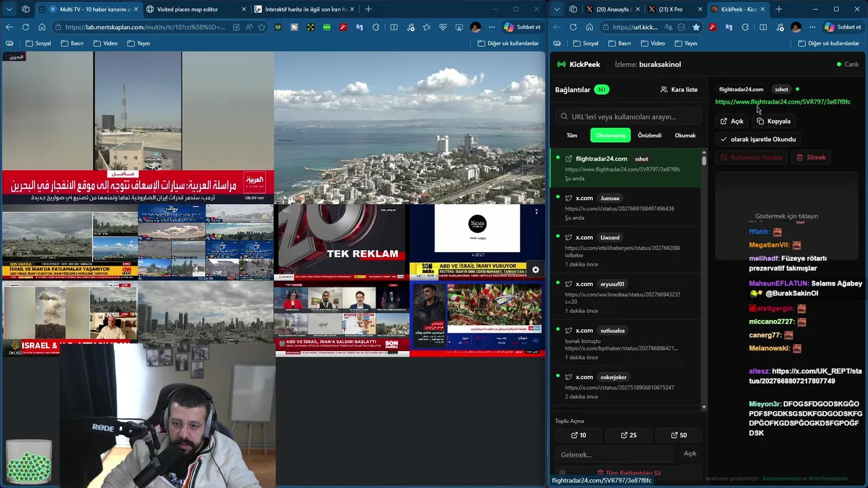The image size is (868, 488).
Task: Select the x.com link from cokerjoker
Action: 625,388
